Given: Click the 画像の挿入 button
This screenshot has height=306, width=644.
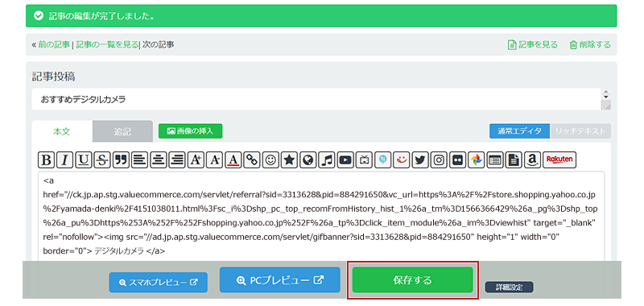Looking at the screenshot, I should pyautogui.click(x=190, y=131).
